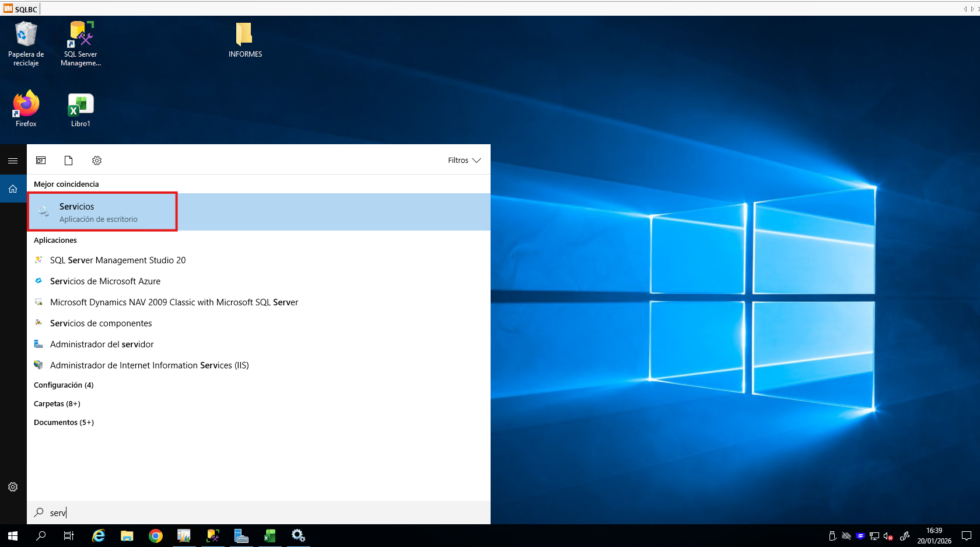This screenshot has width=980, height=547.
Task: Open search settings gear in left sidebar
Action: coord(13,487)
